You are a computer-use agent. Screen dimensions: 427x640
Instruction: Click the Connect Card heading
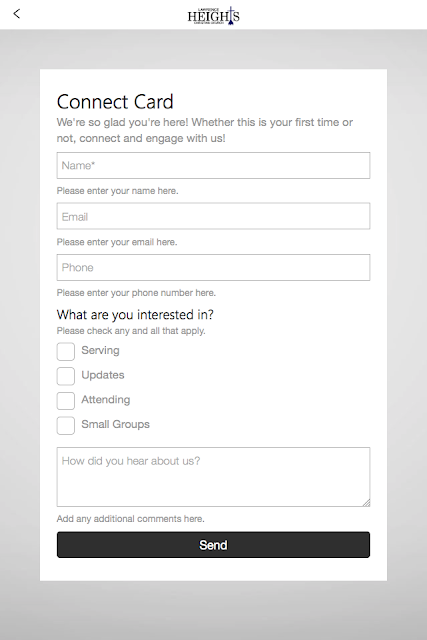point(115,102)
